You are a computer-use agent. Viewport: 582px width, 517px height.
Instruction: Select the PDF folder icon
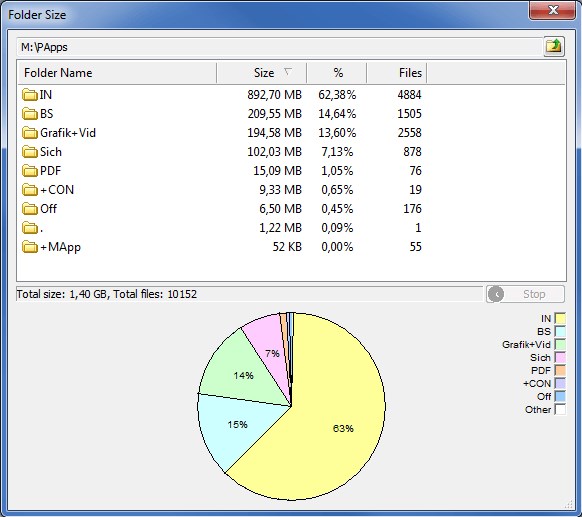click(29, 171)
